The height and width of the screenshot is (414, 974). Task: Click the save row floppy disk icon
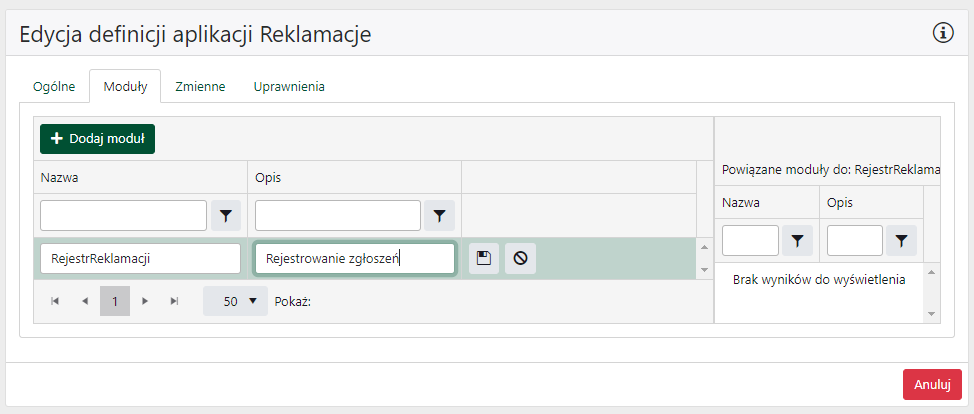tap(484, 258)
